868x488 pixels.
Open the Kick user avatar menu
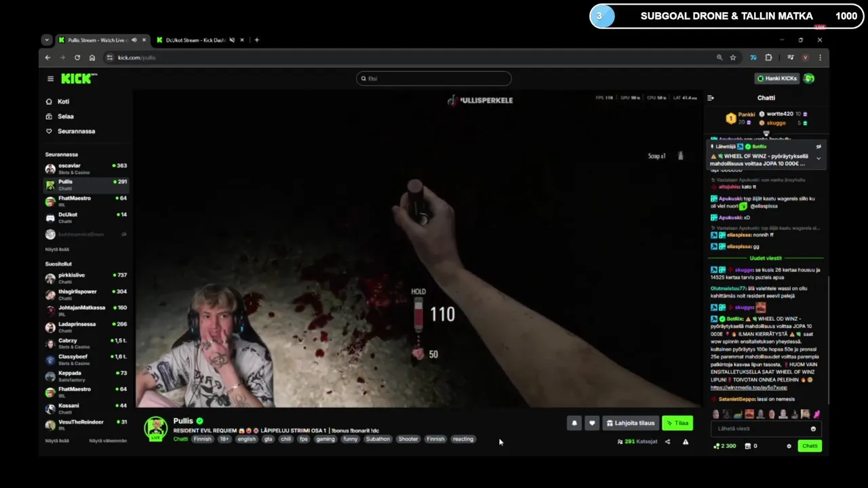coord(808,79)
